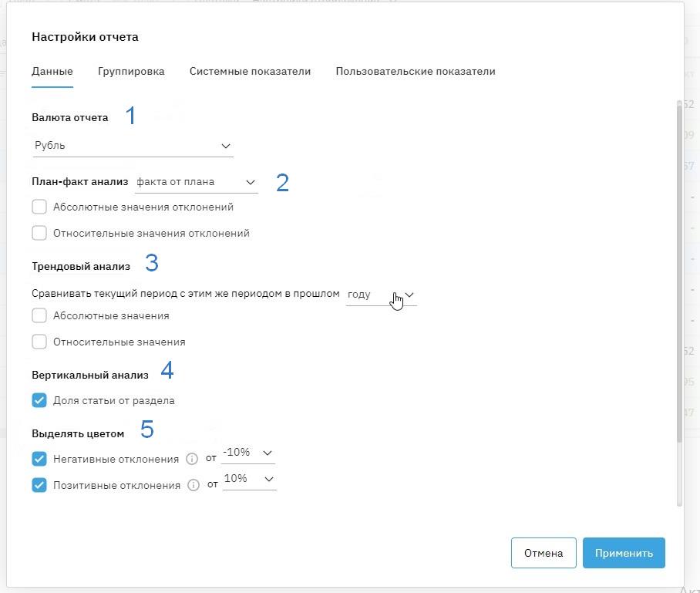The height and width of the screenshot is (593, 700).
Task: Disable Негативные отклонения color highlighting
Action: coord(39,459)
